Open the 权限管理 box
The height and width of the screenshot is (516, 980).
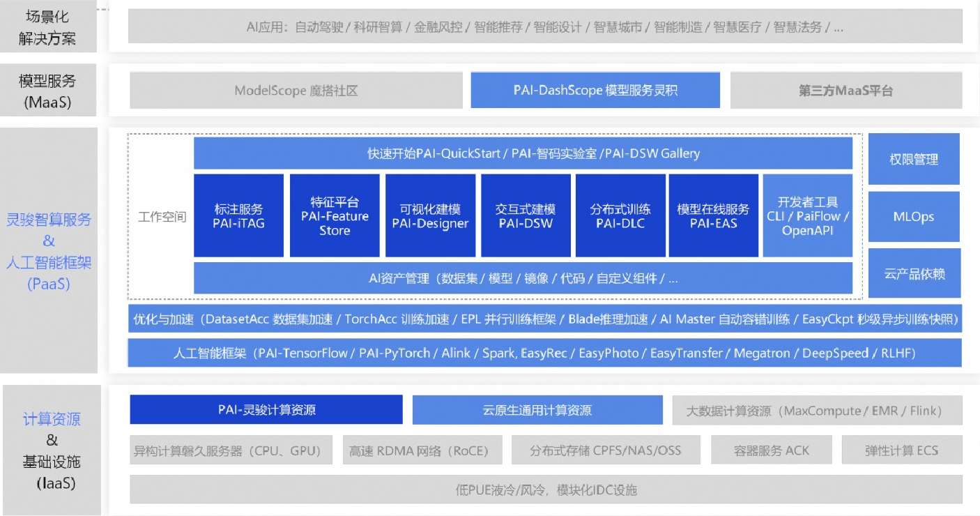914,159
